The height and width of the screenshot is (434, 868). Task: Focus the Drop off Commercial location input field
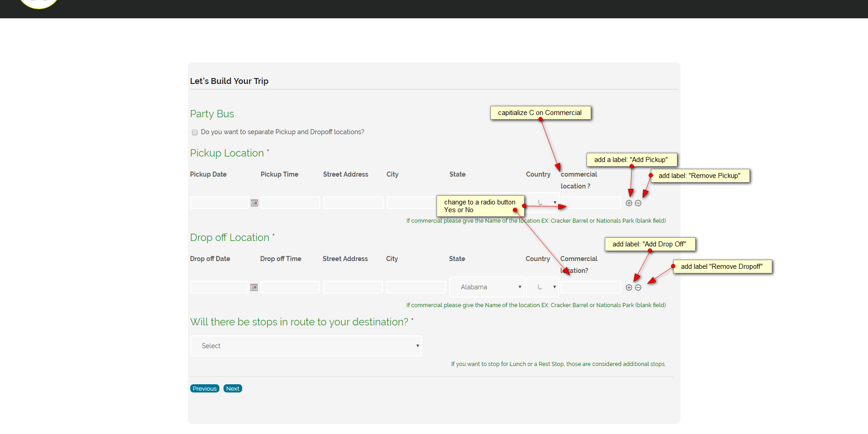pyautogui.click(x=591, y=287)
